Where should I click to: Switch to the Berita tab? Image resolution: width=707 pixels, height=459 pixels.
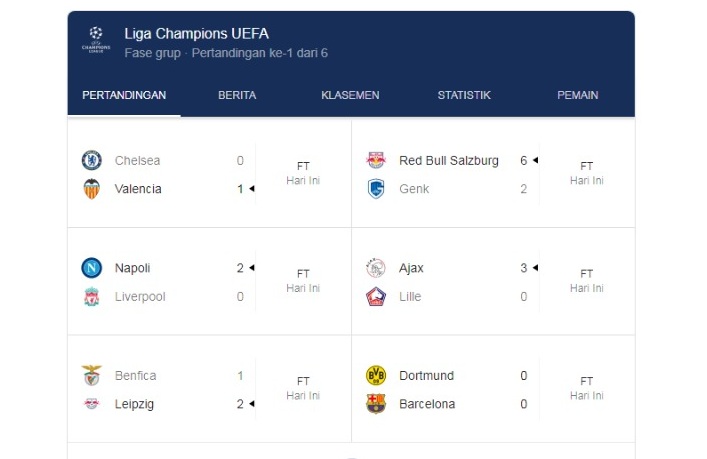(x=237, y=96)
